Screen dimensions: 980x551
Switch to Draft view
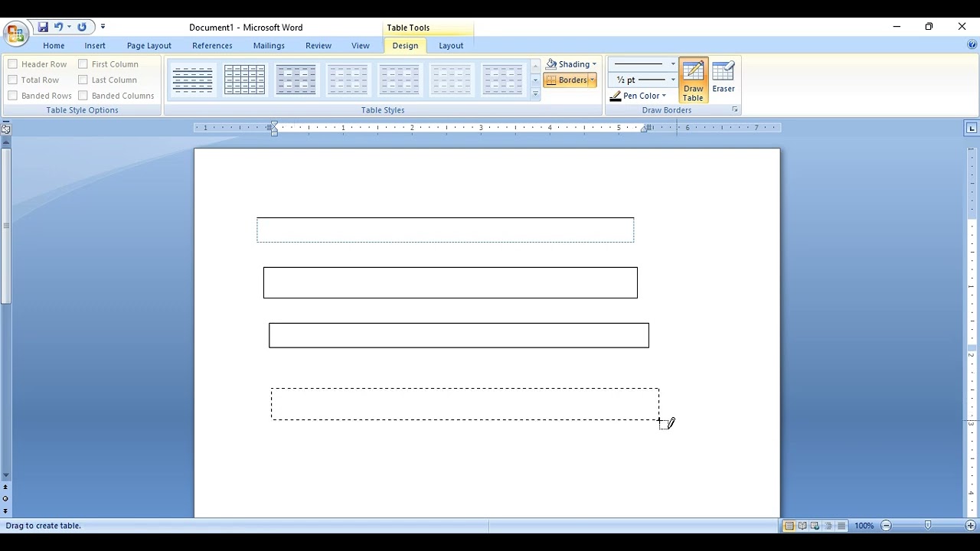(841, 526)
